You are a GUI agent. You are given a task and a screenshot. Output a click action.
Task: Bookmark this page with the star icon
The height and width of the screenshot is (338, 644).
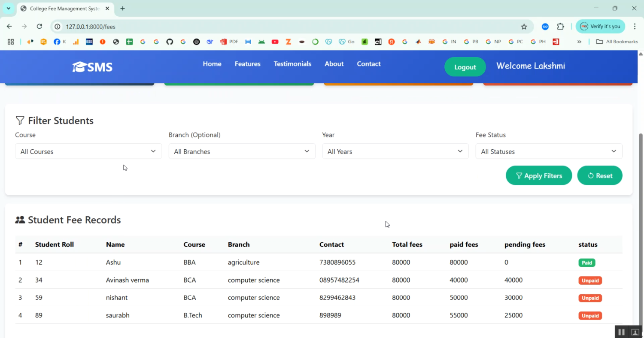pyautogui.click(x=524, y=27)
